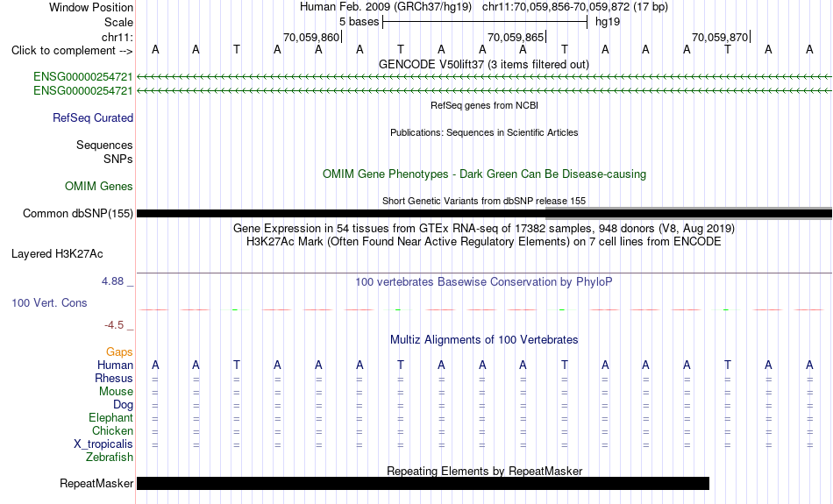Click the Human species label

tap(115, 365)
